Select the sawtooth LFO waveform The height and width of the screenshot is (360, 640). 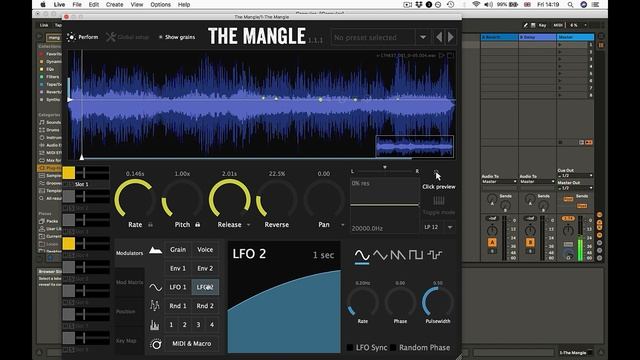tap(398, 255)
